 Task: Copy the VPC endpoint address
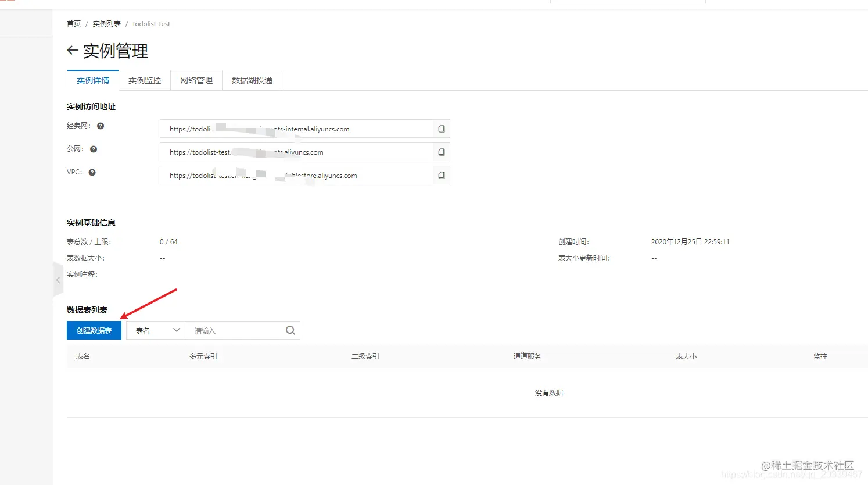[x=442, y=175]
